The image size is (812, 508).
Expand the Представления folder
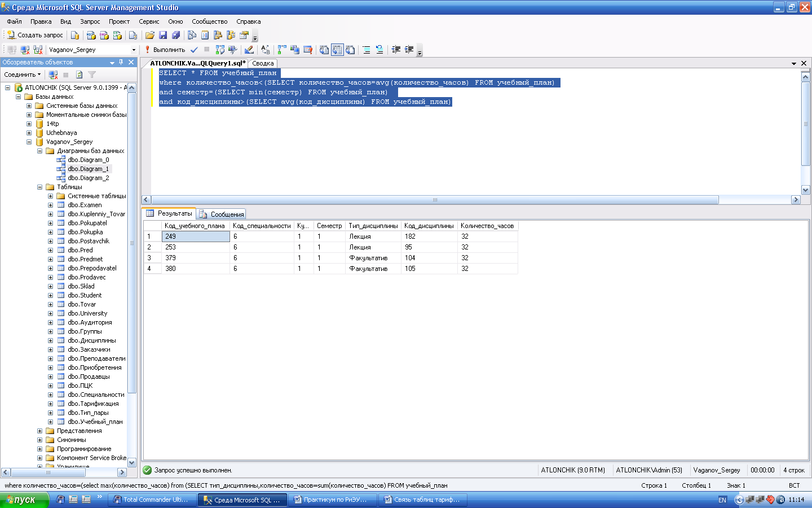(x=39, y=431)
